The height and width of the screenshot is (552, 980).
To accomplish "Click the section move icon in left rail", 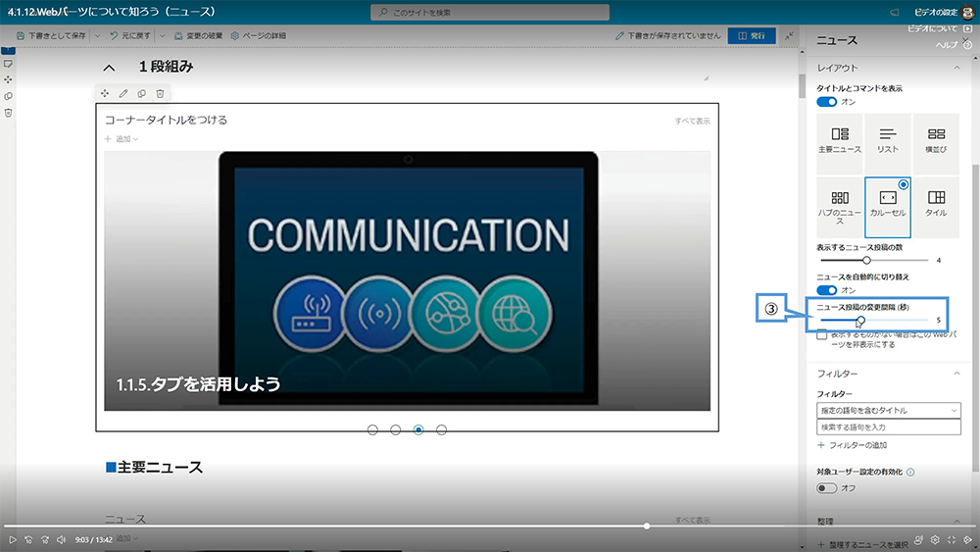I will [x=8, y=79].
